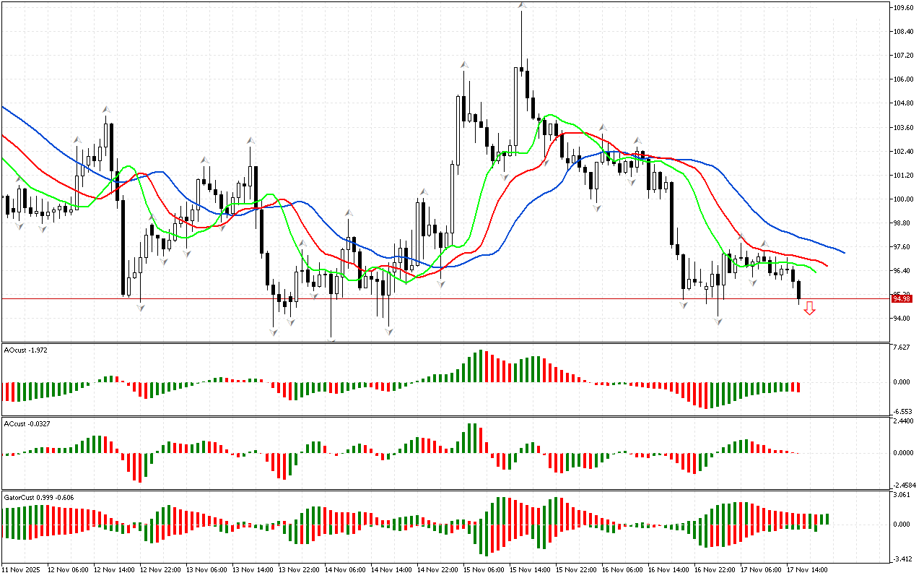Viewport: 924px width, 578px height.
Task: Select the blue Alligator jaw line
Action: pos(794,235)
